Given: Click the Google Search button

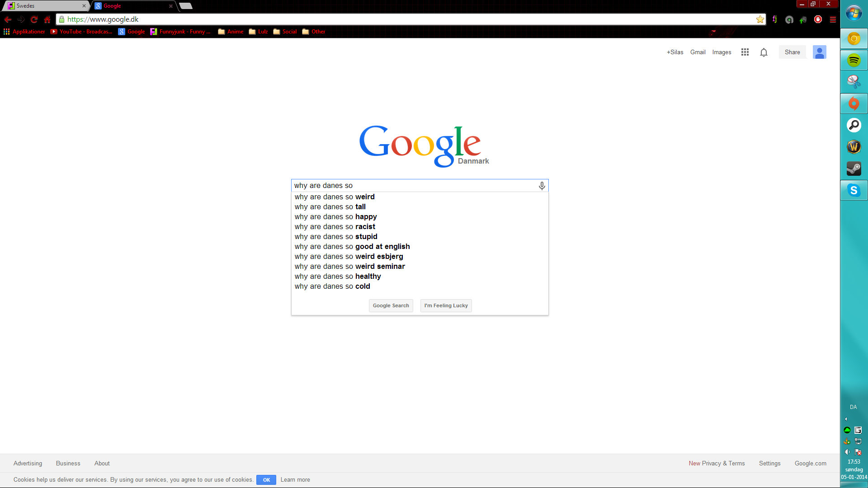Looking at the screenshot, I should [391, 306].
